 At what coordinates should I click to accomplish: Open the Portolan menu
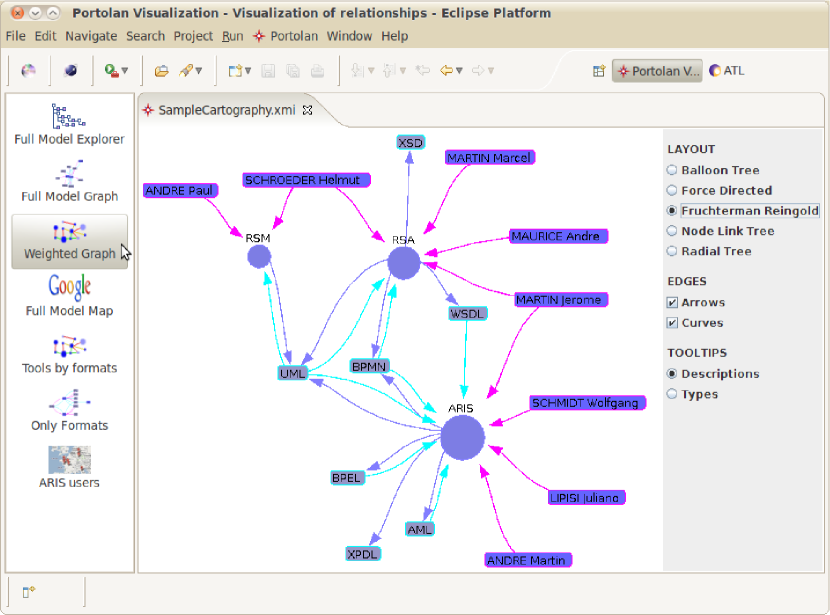(286, 36)
